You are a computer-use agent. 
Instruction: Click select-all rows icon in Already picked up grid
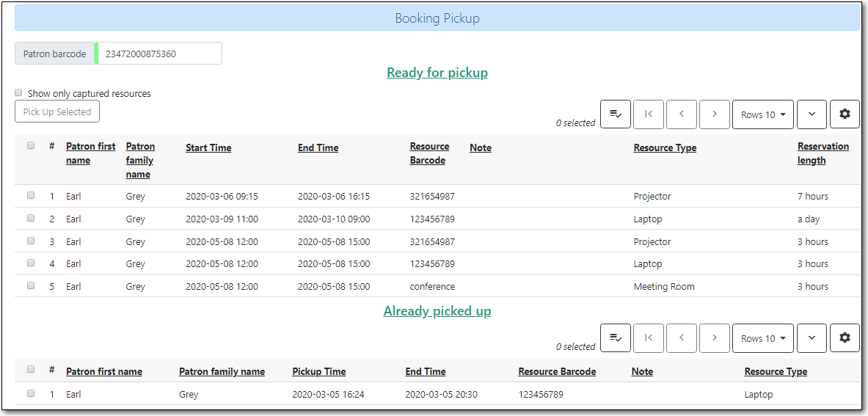tap(616, 338)
